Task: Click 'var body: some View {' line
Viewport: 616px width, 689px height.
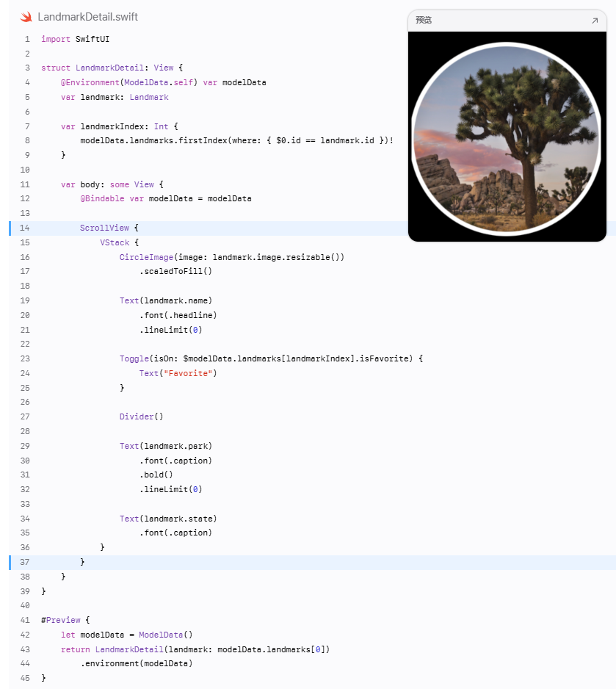Action: (112, 184)
